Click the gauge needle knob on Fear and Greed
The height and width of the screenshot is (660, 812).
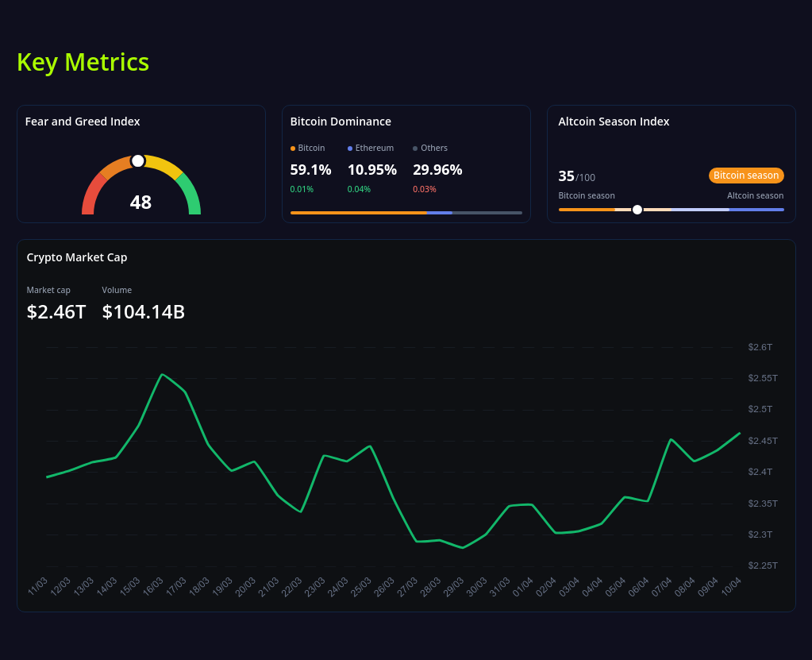tap(139, 160)
